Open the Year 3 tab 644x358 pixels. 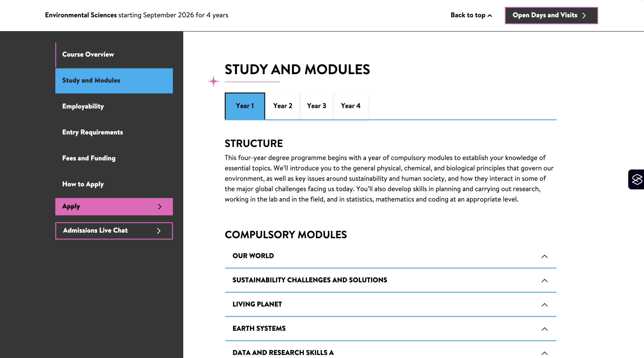(317, 106)
